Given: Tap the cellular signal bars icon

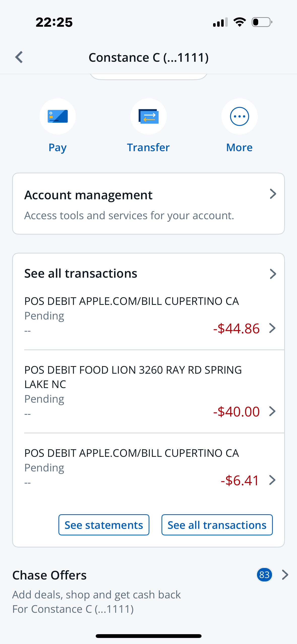Looking at the screenshot, I should pyautogui.click(x=220, y=22).
